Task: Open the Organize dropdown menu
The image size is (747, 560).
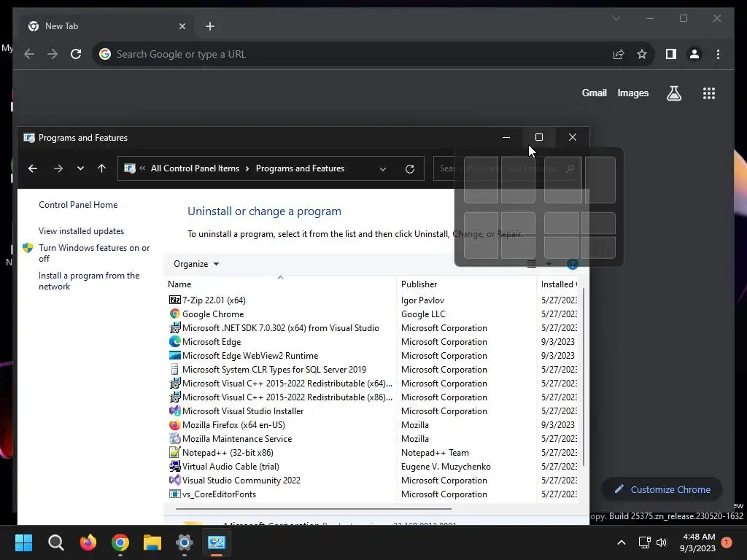Action: point(196,264)
